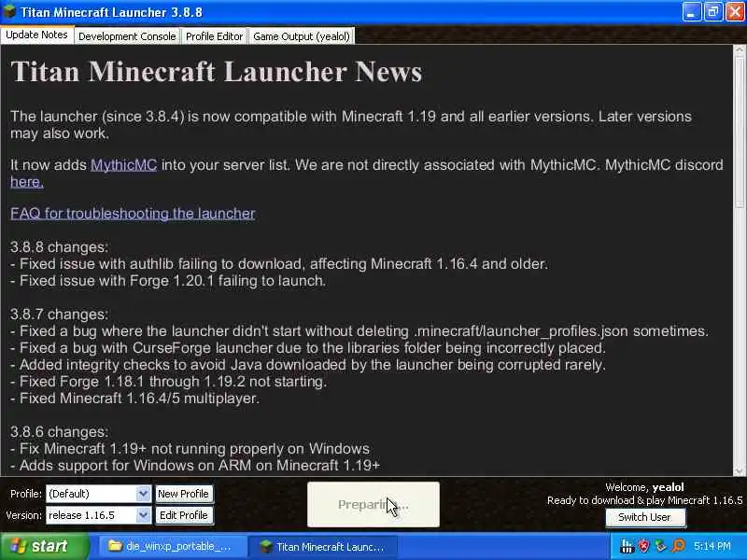This screenshot has height=560, width=747.
Task: Click the 'Titan Minecraft Launcher News' heading
Action: [217, 72]
